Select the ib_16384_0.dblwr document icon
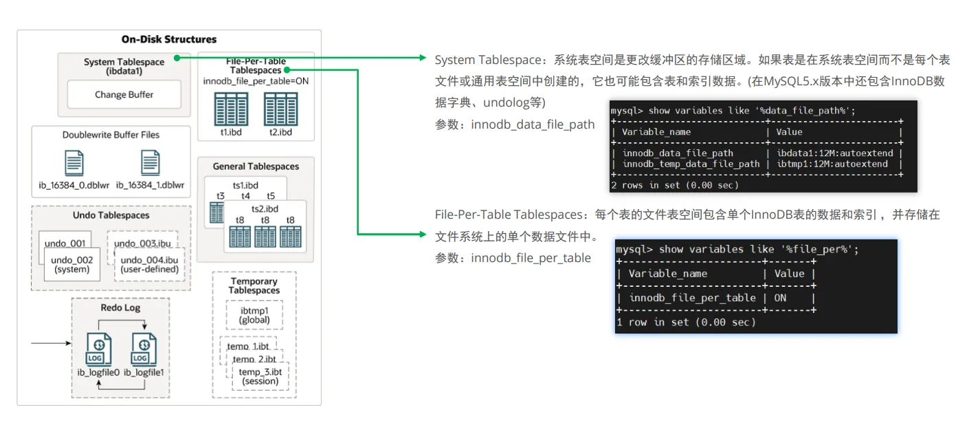 click(x=74, y=163)
